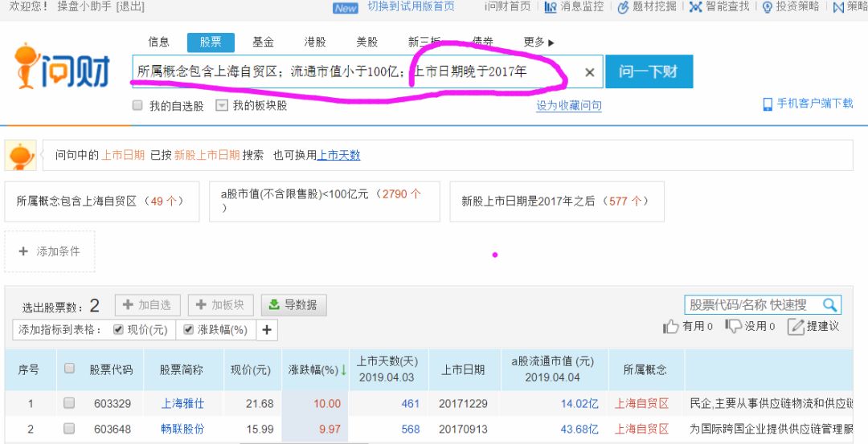Click condition a股市值<100亿元 (2790个)
Screen dimensions: 868x444
(325, 202)
